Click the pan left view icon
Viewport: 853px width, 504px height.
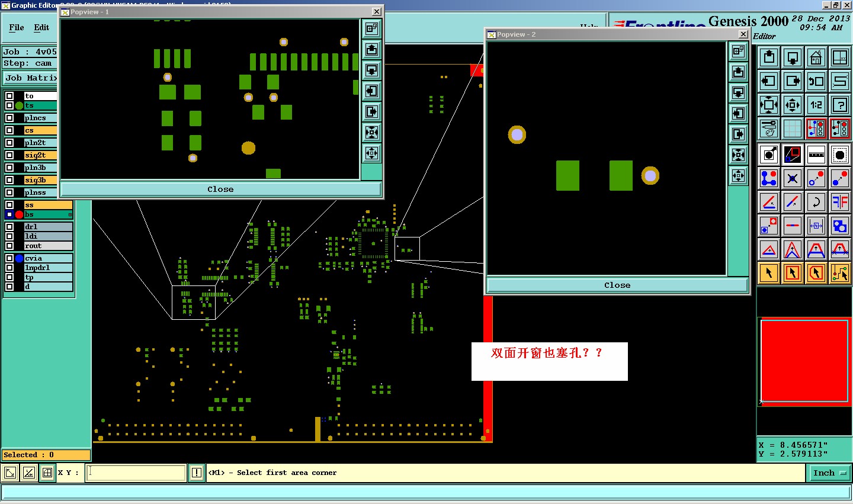769,81
